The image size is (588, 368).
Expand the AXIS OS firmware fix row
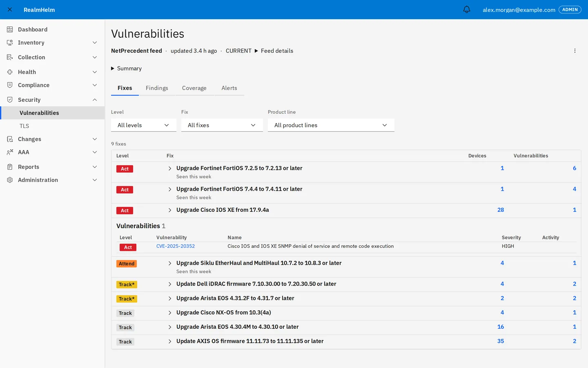(170, 341)
